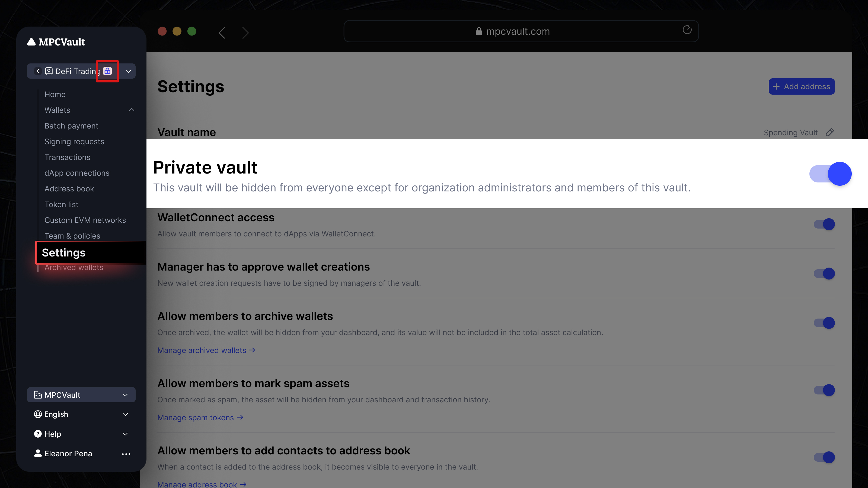Reload the page with the refresh icon
This screenshot has width=868, height=488.
coord(687,30)
